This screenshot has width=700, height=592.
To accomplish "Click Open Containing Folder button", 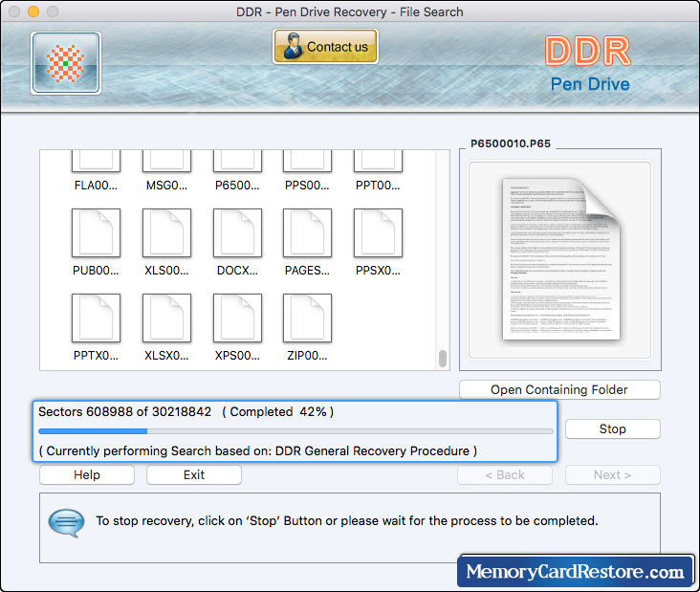I will pos(559,390).
